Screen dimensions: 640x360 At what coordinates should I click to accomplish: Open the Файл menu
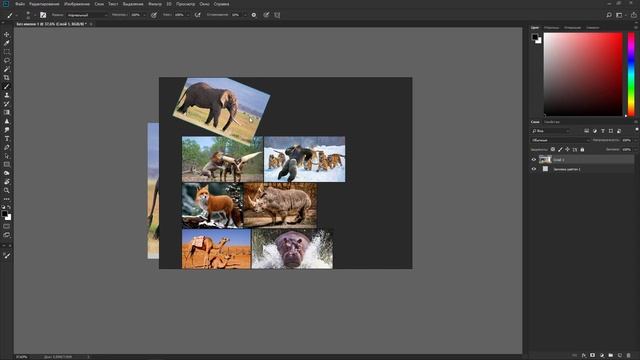tap(20, 4)
